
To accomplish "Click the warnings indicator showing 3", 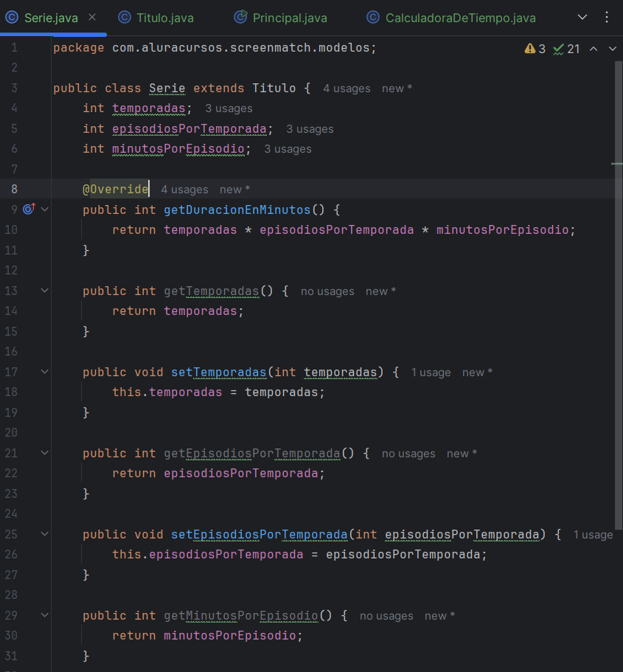I will pos(535,49).
